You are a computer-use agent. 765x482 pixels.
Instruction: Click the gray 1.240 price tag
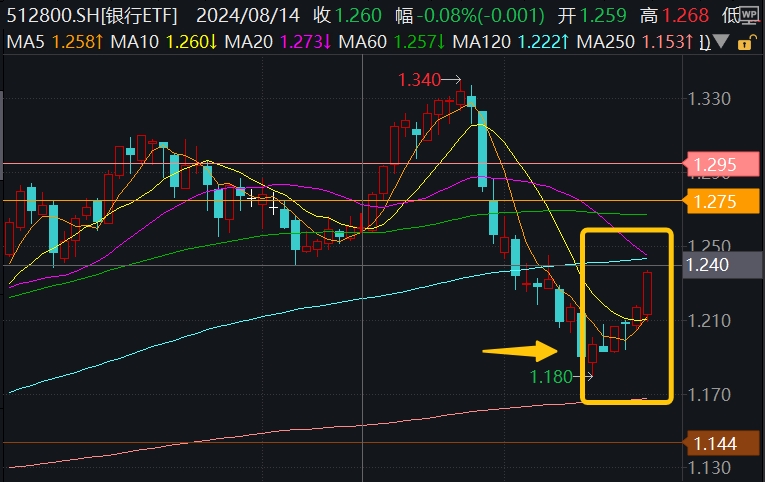coord(713,264)
